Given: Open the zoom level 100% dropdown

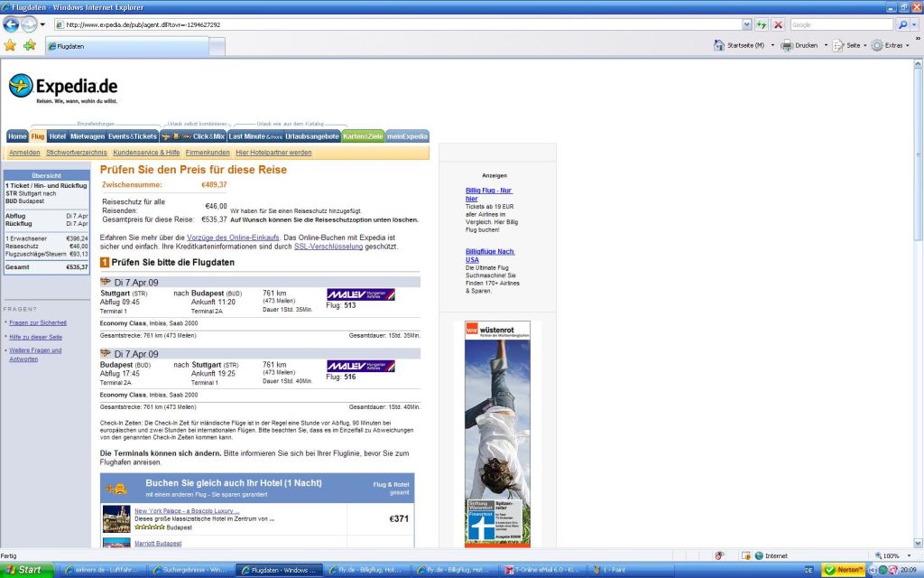Looking at the screenshot, I should (909, 555).
